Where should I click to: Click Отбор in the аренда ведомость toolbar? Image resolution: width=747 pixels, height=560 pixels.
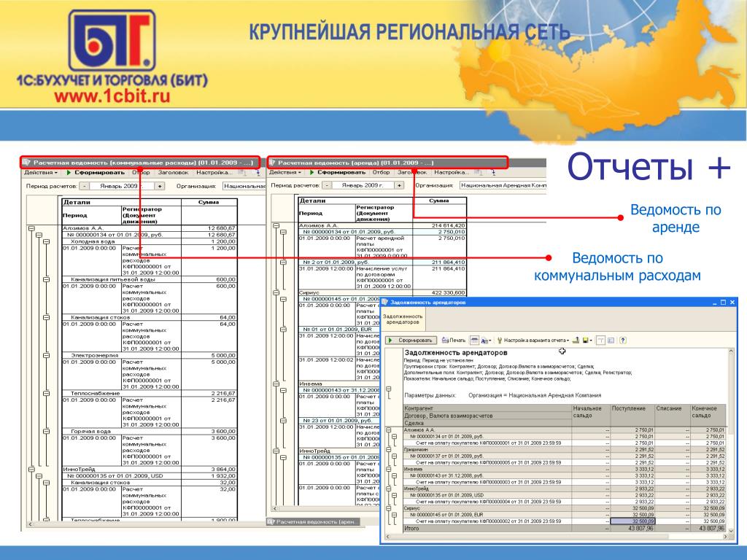click(381, 172)
